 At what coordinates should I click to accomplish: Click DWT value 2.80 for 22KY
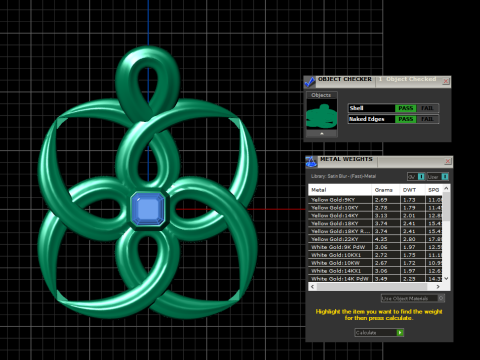click(x=409, y=239)
